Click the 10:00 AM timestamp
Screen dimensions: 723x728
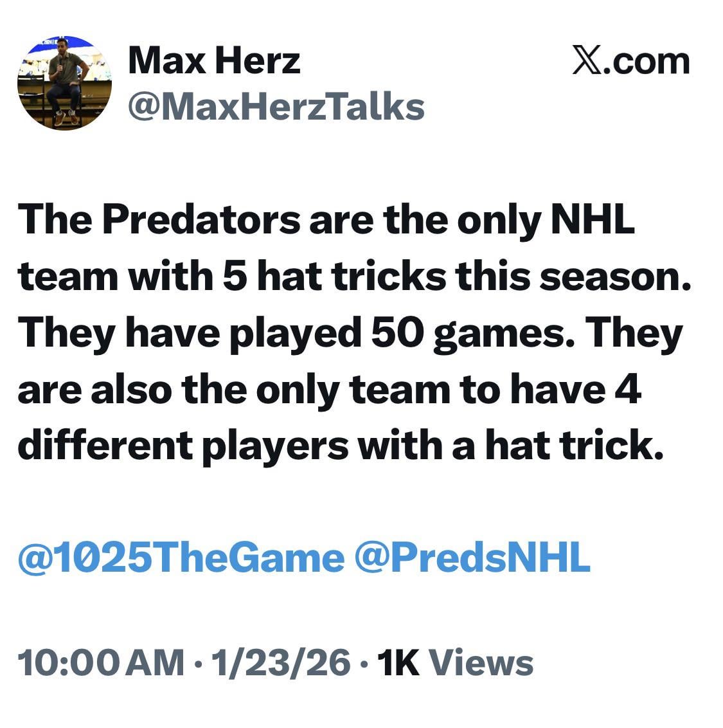pyautogui.click(x=101, y=662)
